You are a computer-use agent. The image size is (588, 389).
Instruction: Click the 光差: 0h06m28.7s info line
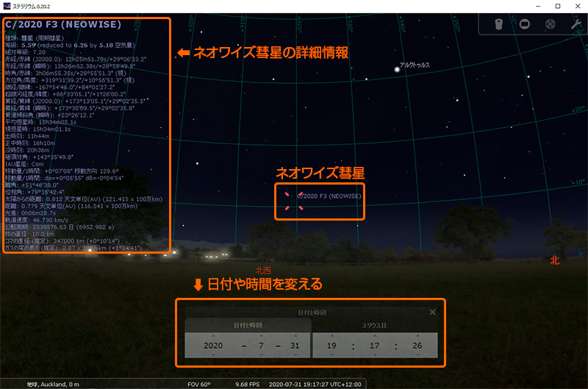tap(30, 213)
